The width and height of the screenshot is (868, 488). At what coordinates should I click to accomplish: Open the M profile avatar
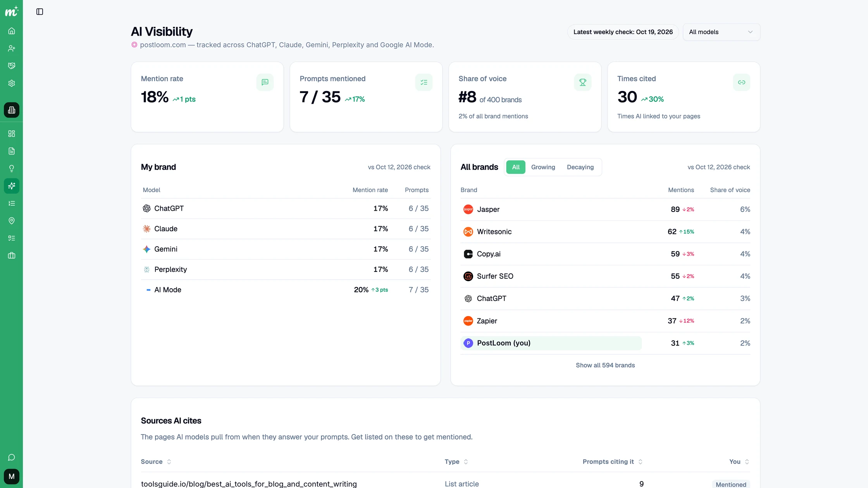pyautogui.click(x=12, y=476)
